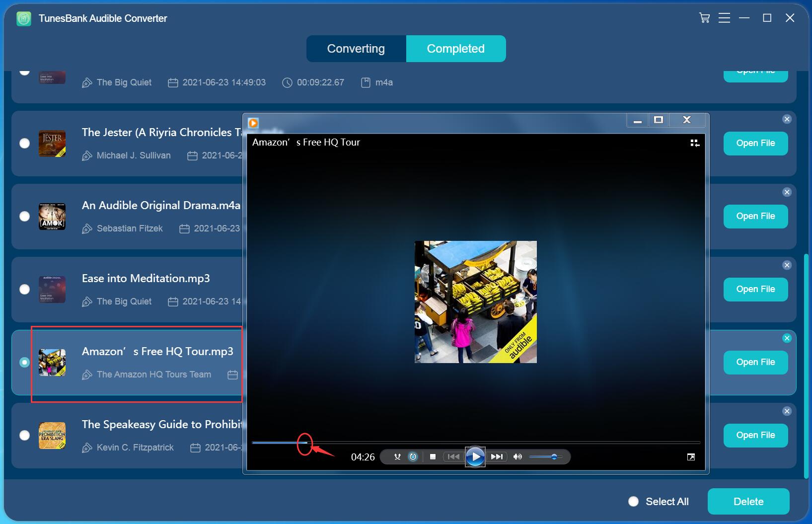This screenshot has width=812, height=524.
Task: Toggle radio for Amazon's Free HQ Tour.mp3
Action: coord(24,363)
